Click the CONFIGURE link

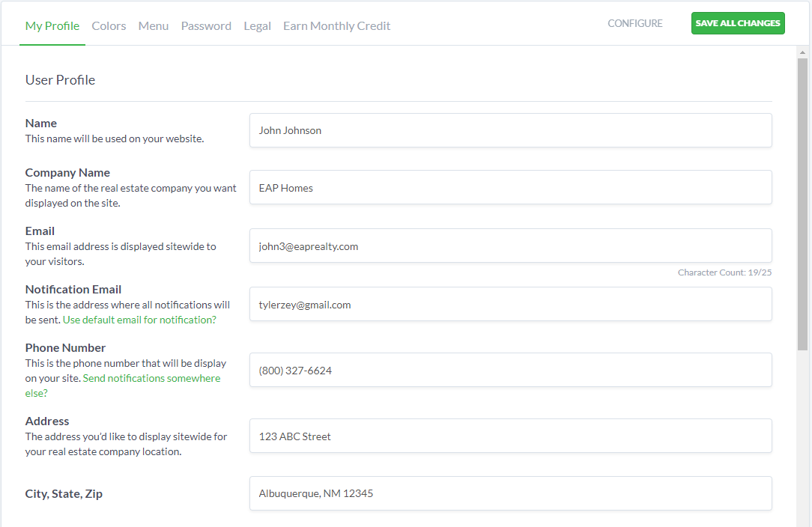[x=634, y=23]
